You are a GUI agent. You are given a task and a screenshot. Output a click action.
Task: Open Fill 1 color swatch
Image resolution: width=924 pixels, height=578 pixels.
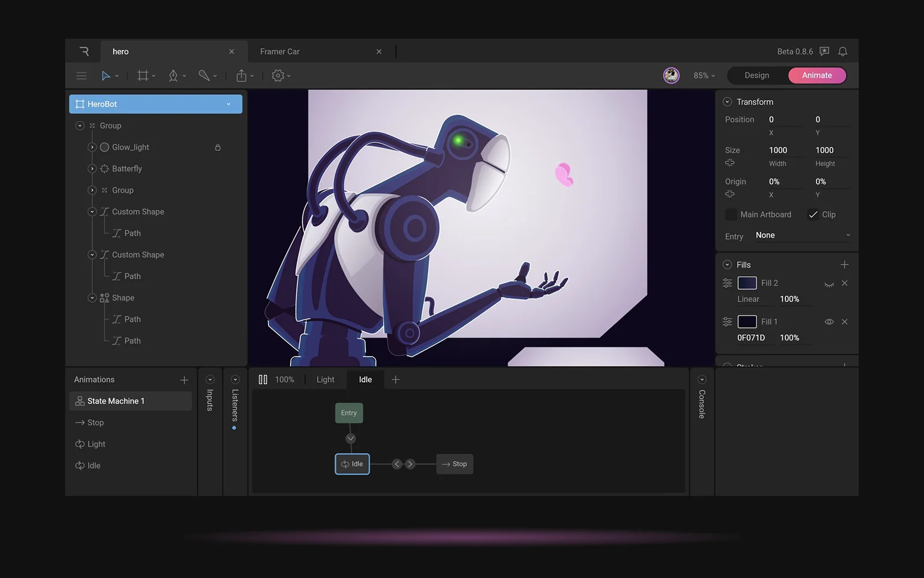[747, 322]
